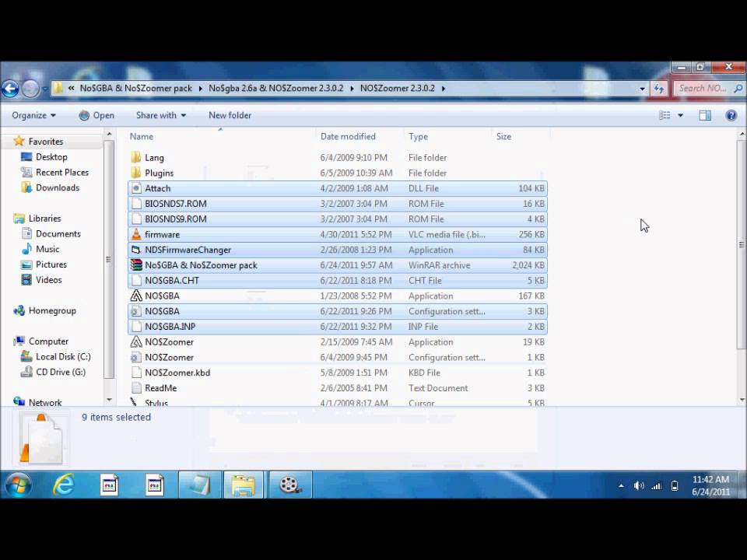The width and height of the screenshot is (747, 560).
Task: Open Local Disk (C:)
Action: coord(63,357)
